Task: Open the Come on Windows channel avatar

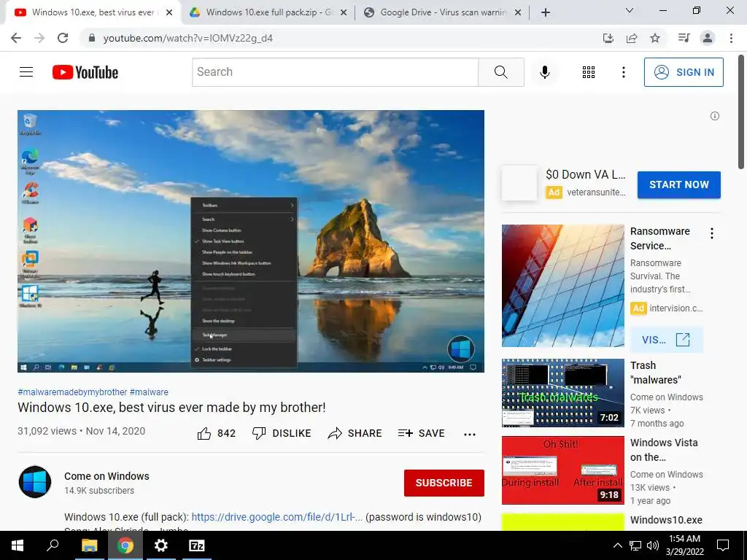Action: coord(35,482)
